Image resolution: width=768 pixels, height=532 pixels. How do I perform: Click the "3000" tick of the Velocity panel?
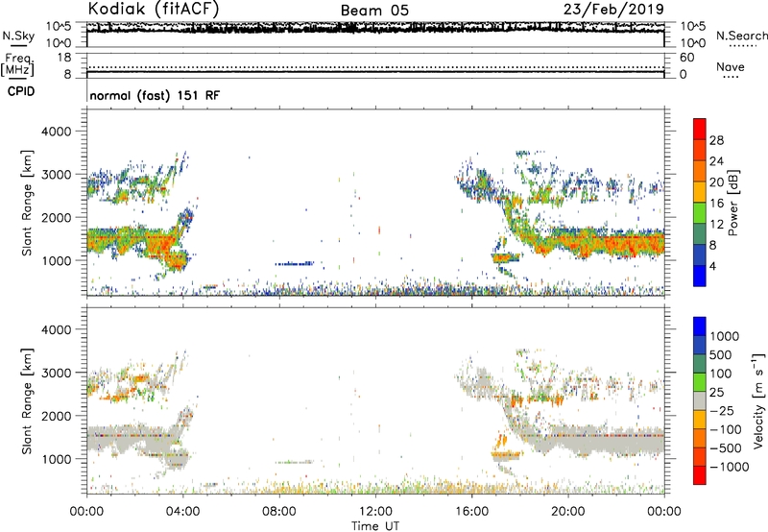[x=56, y=373]
